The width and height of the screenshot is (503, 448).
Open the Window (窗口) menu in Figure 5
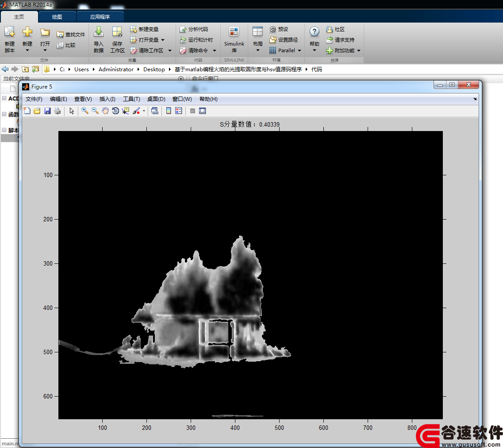[182, 99]
